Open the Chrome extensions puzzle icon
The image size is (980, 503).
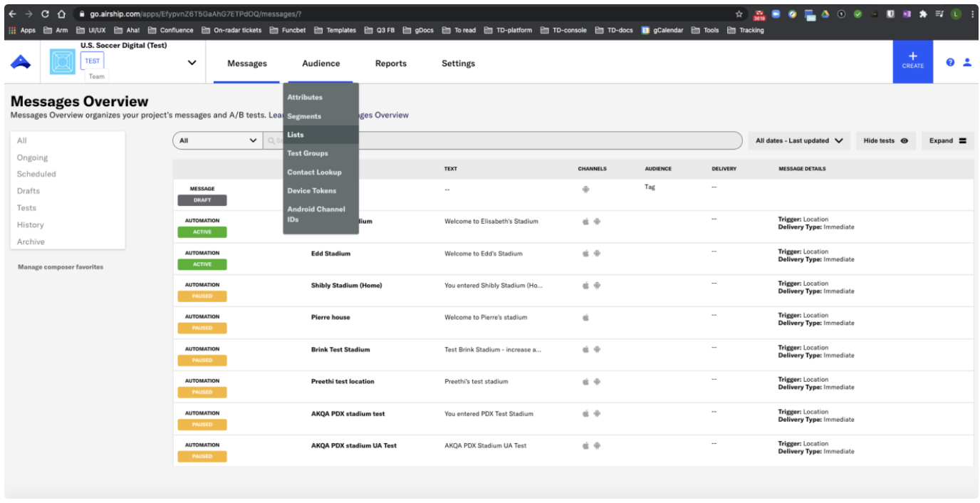[x=923, y=14]
